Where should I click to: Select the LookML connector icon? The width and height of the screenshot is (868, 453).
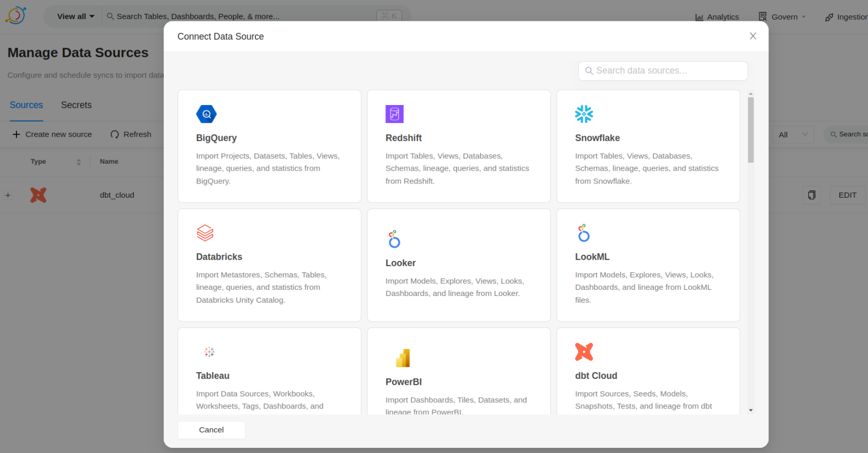click(584, 233)
